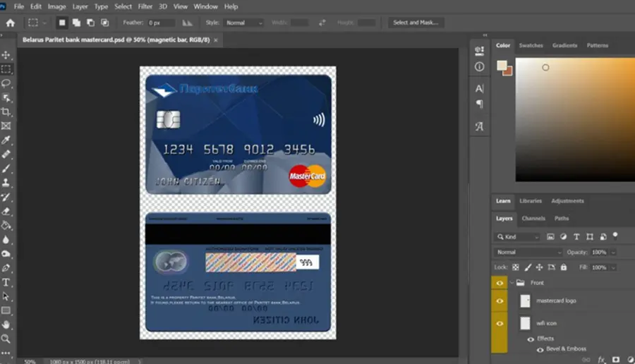
Task: Collapse the Front layer group
Action: 512,283
